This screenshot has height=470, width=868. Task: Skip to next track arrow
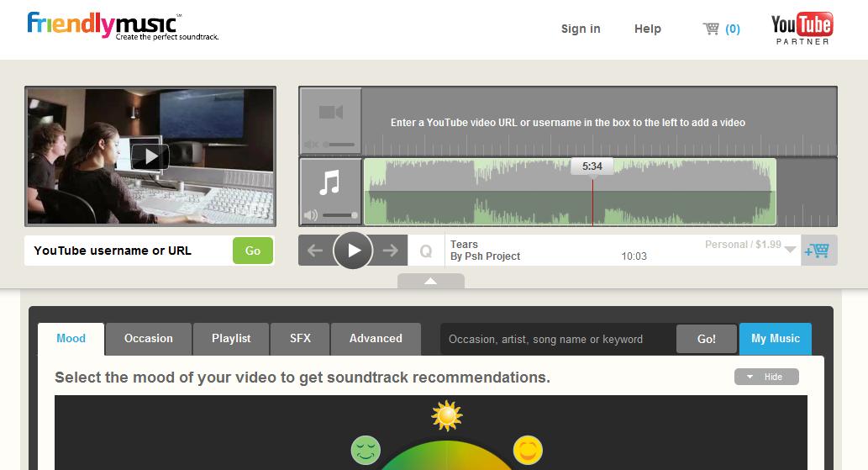[390, 251]
